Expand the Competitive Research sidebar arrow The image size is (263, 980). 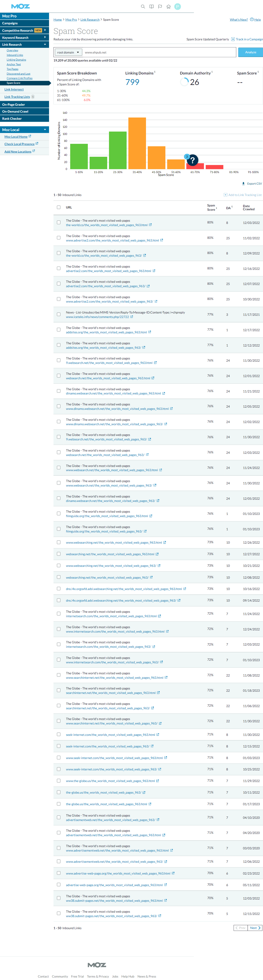(x=45, y=30)
